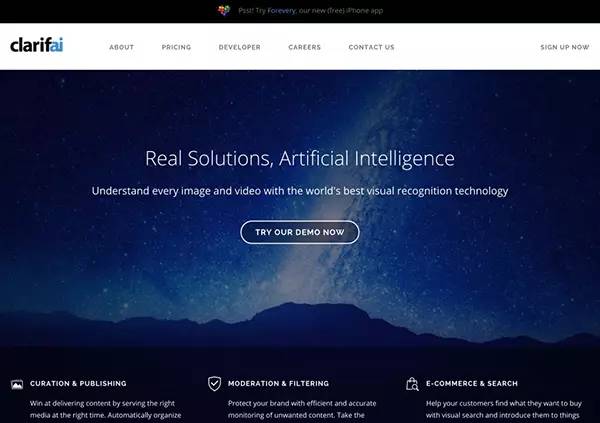Viewport: 600px width, 423px height.
Task: Open the Careers page
Action: [305, 47]
